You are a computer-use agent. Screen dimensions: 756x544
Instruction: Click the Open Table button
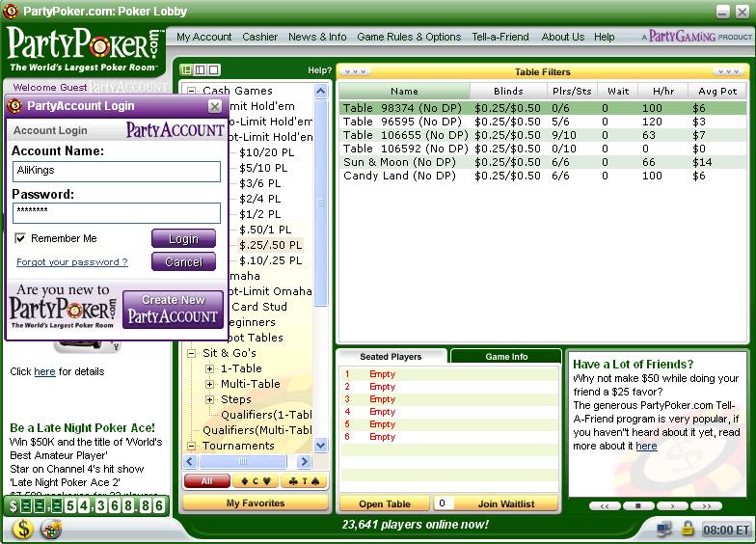point(384,503)
